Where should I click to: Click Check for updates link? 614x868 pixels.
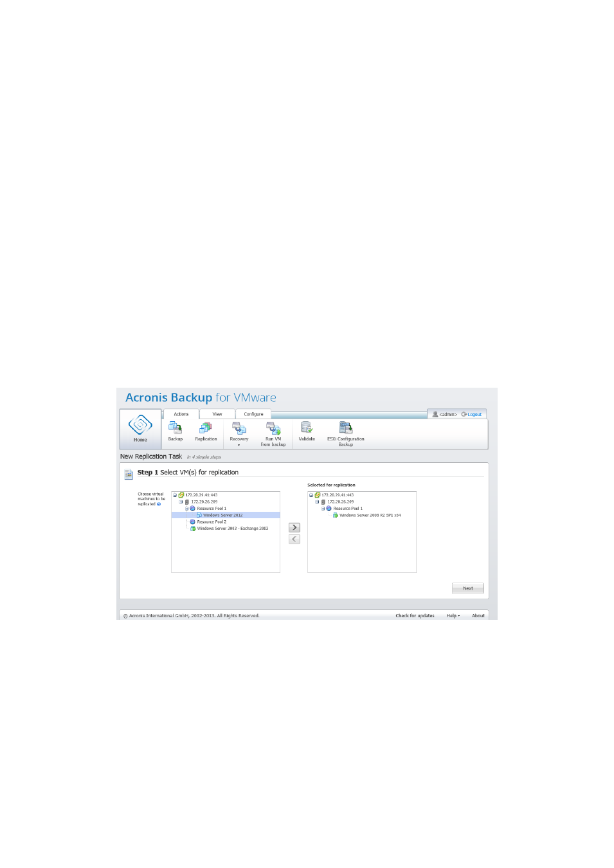[x=415, y=615]
